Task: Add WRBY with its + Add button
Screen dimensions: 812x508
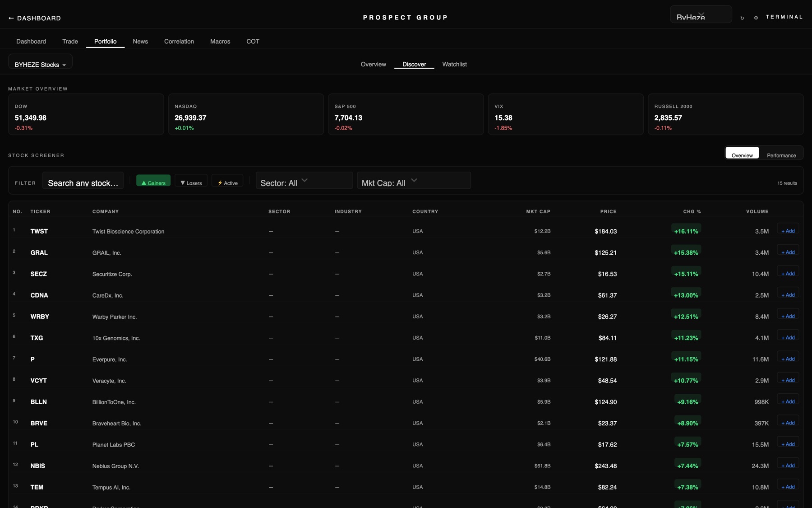Action: point(788,314)
